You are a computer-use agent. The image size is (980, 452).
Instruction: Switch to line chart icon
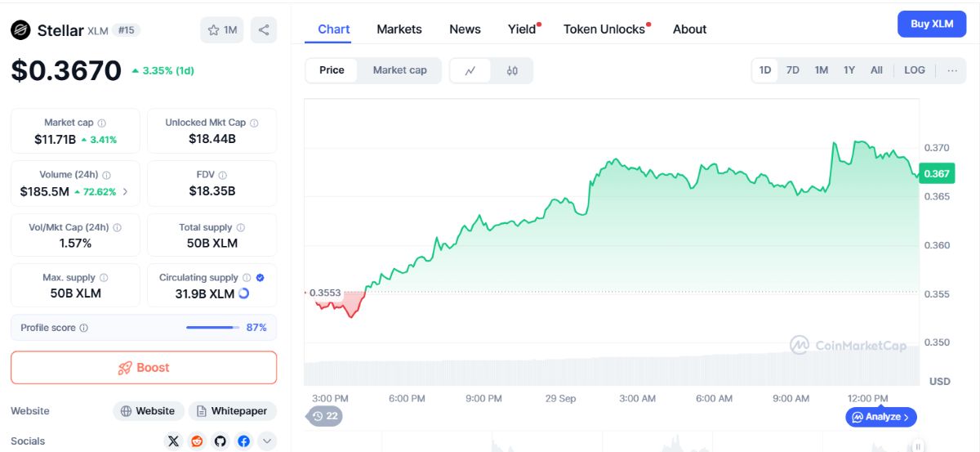470,70
